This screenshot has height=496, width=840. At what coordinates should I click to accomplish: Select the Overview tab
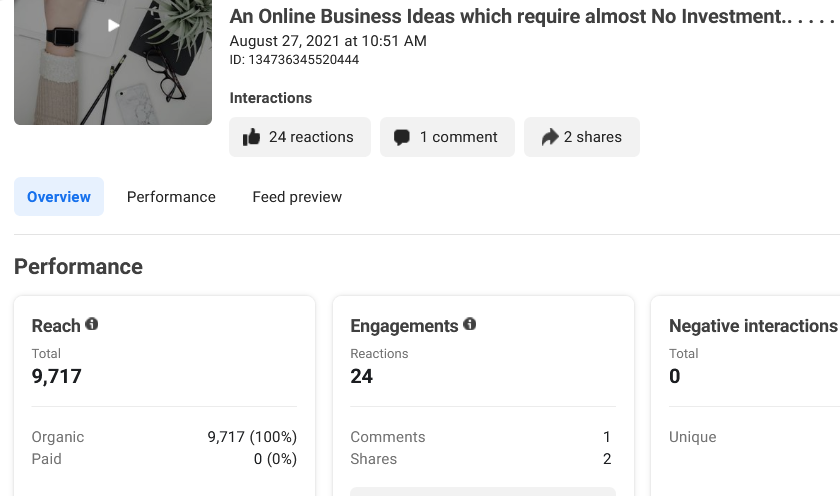click(59, 197)
